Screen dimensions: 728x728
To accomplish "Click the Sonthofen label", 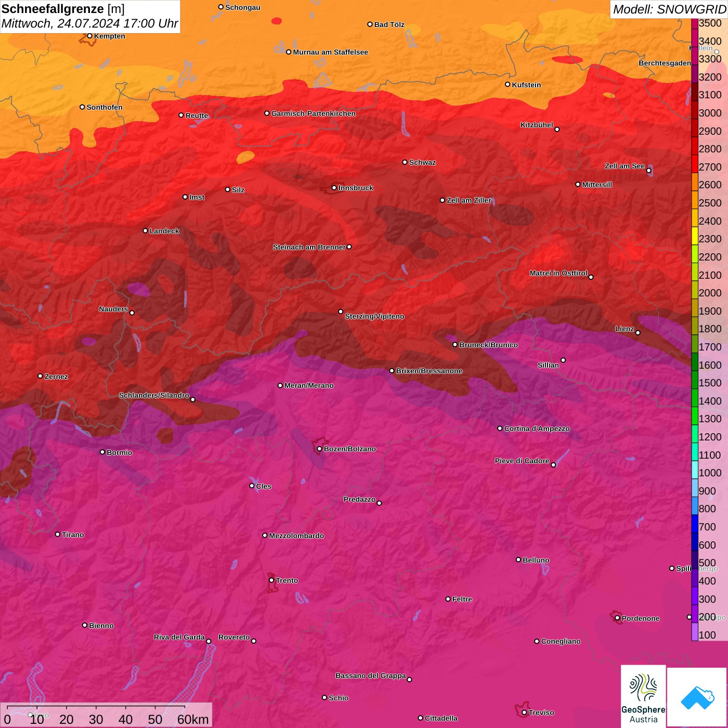I will coord(105,107).
